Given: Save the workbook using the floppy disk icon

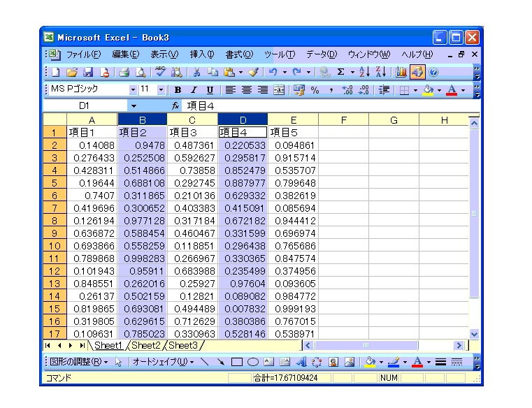Looking at the screenshot, I should coord(88,72).
